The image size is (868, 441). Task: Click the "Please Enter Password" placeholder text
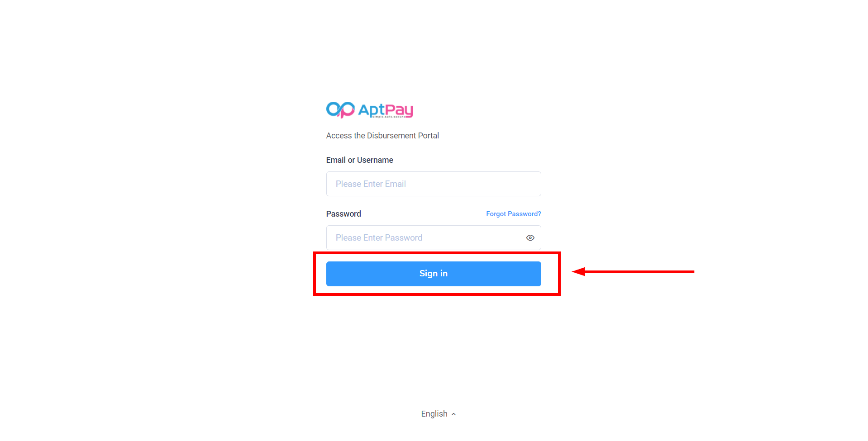[379, 238]
